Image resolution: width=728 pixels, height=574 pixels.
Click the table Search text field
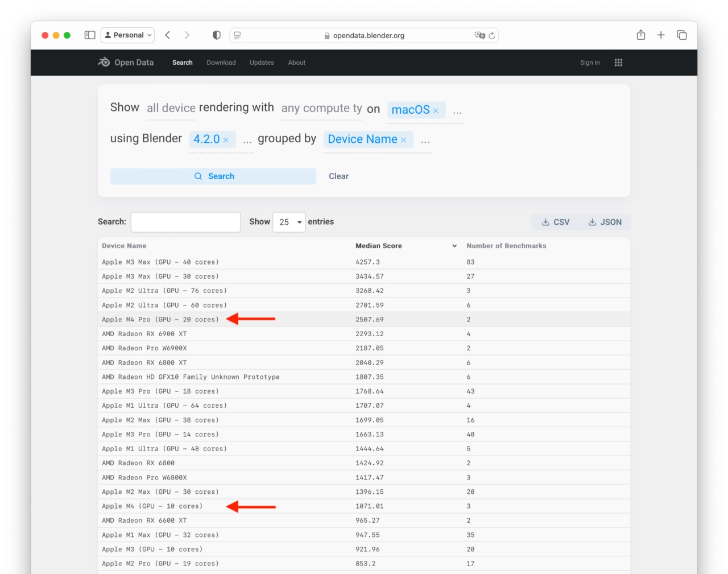coord(186,222)
